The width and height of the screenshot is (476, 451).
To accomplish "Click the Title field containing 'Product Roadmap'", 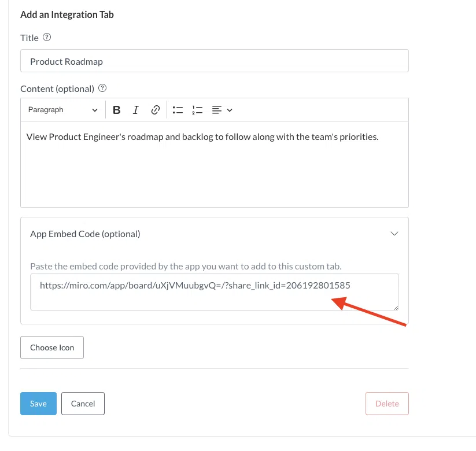I will pyautogui.click(x=214, y=61).
